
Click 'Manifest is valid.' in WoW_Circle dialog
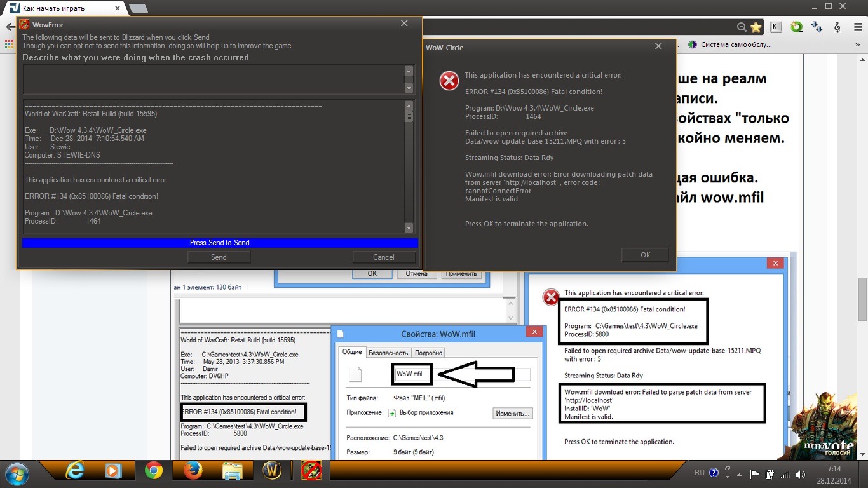pyautogui.click(x=492, y=199)
